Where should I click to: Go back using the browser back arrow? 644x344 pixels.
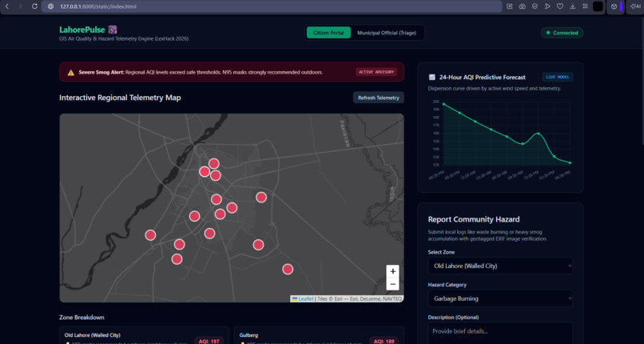(x=7, y=6)
